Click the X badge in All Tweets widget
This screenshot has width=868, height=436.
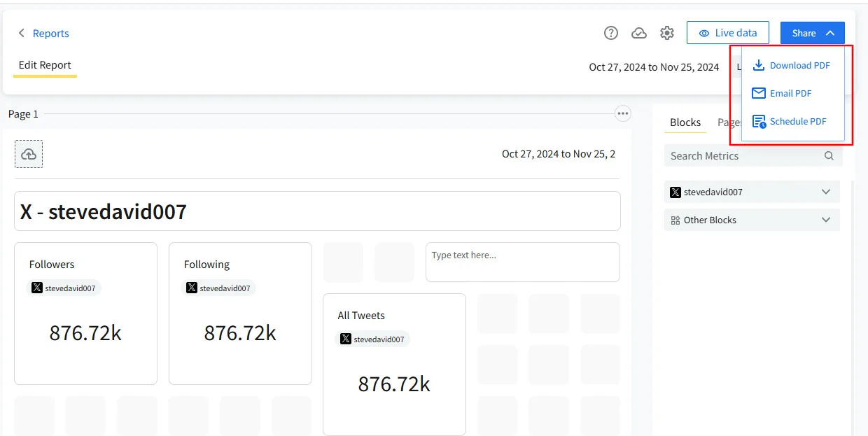click(344, 339)
